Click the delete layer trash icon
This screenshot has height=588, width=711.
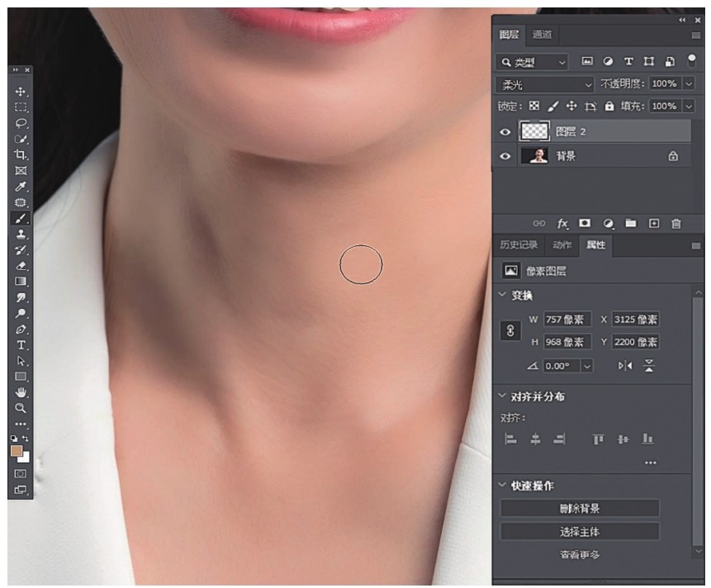(676, 223)
